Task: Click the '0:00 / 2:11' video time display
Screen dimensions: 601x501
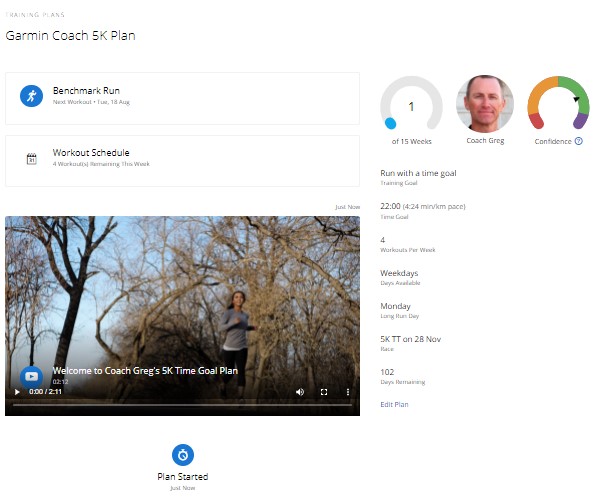Action: [x=45, y=392]
